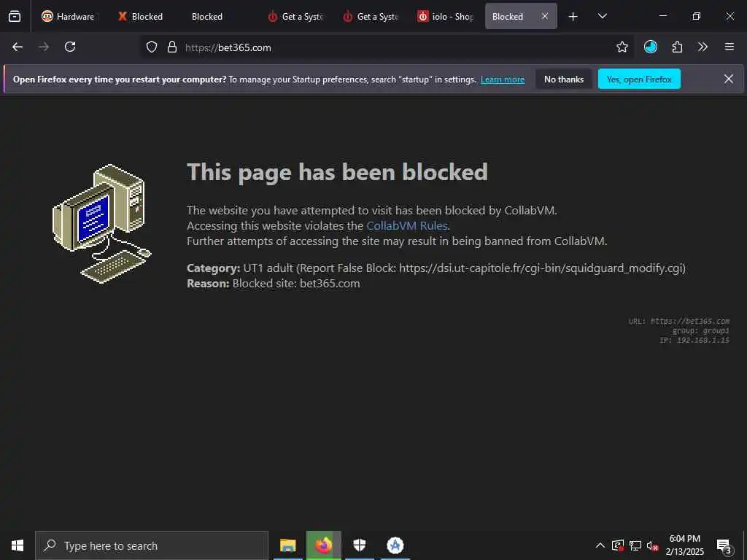
Task: Open tracking protection shield icon
Action: pyautogui.click(x=152, y=47)
